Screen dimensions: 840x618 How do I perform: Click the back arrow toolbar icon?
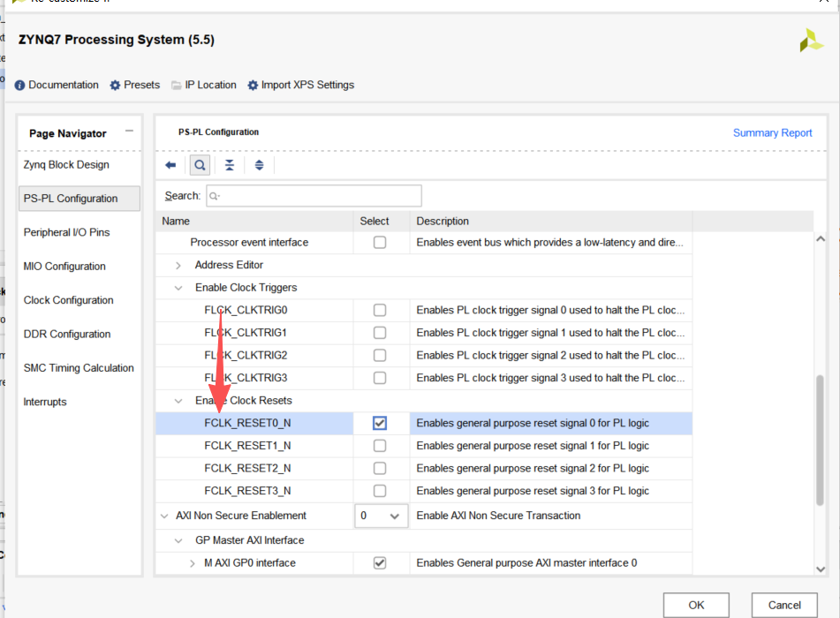click(170, 165)
